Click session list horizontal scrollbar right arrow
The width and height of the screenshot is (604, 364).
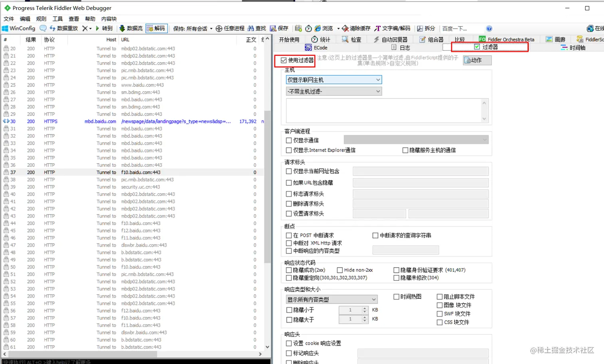pyautogui.click(x=260, y=354)
